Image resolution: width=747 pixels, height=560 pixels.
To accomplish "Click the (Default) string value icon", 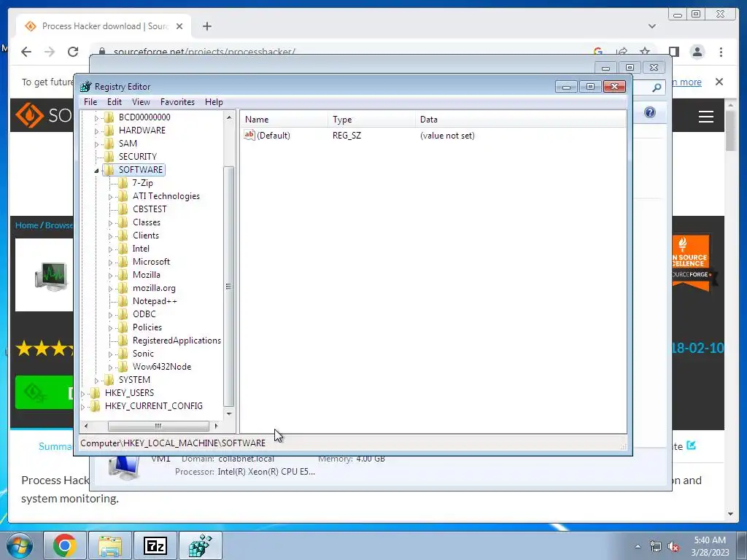I will pyautogui.click(x=249, y=135).
